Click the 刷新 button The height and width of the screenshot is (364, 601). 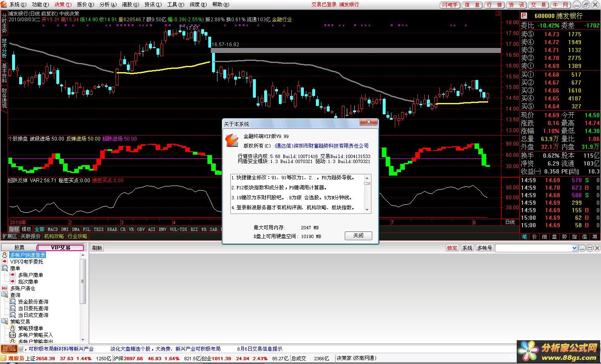(97, 248)
